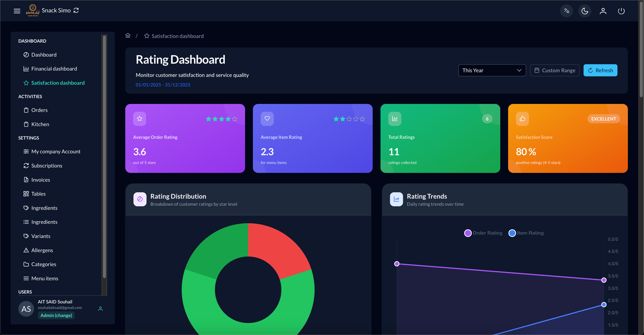Click the 80 % satisfaction score value
This screenshot has height=335, width=644.
(526, 152)
